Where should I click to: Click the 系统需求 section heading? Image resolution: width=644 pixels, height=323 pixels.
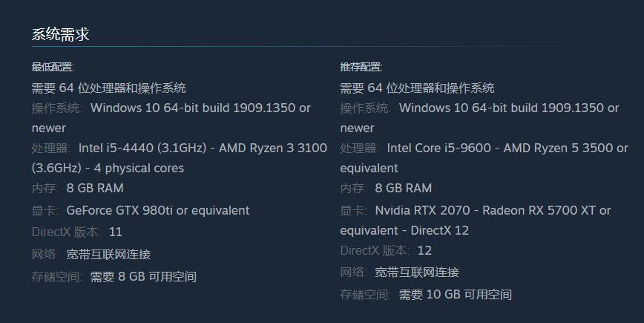coord(60,34)
